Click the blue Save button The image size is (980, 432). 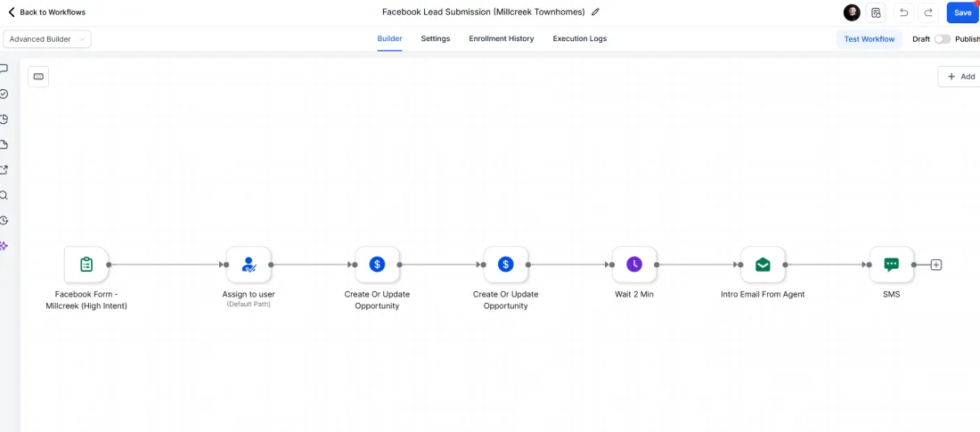pos(962,12)
